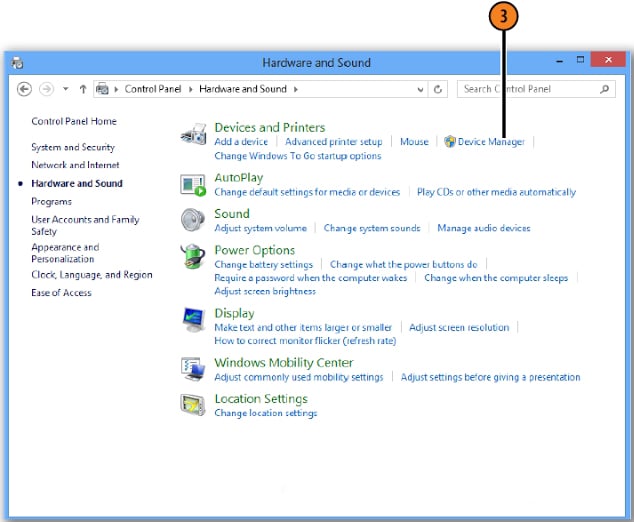Open Change Windows To Go startup options
This screenshot has width=634, height=522.
click(298, 156)
